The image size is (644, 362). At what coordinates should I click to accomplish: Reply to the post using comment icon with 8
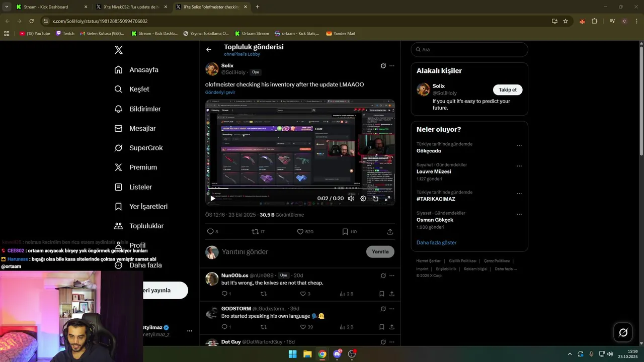tap(213, 232)
